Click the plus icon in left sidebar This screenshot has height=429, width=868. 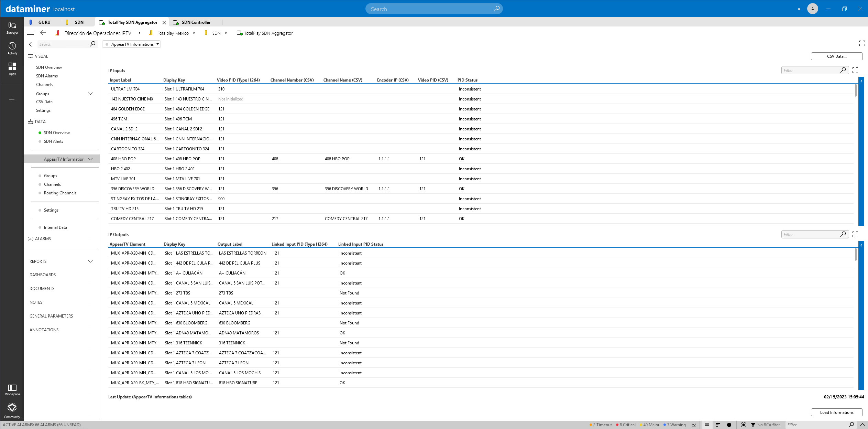(x=12, y=99)
